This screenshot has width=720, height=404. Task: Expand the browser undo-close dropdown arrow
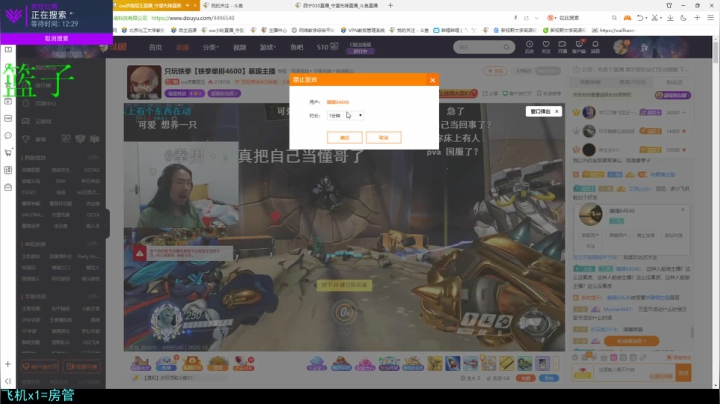[x=646, y=18]
